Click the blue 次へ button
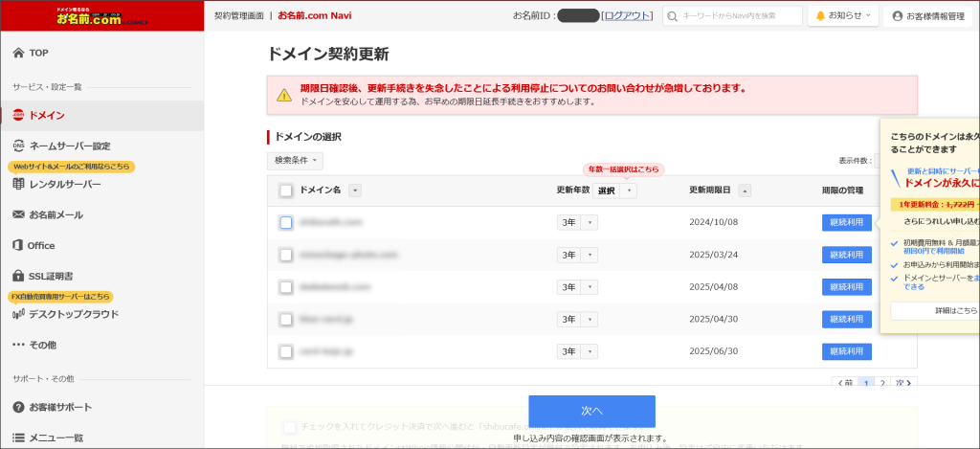 click(x=591, y=411)
